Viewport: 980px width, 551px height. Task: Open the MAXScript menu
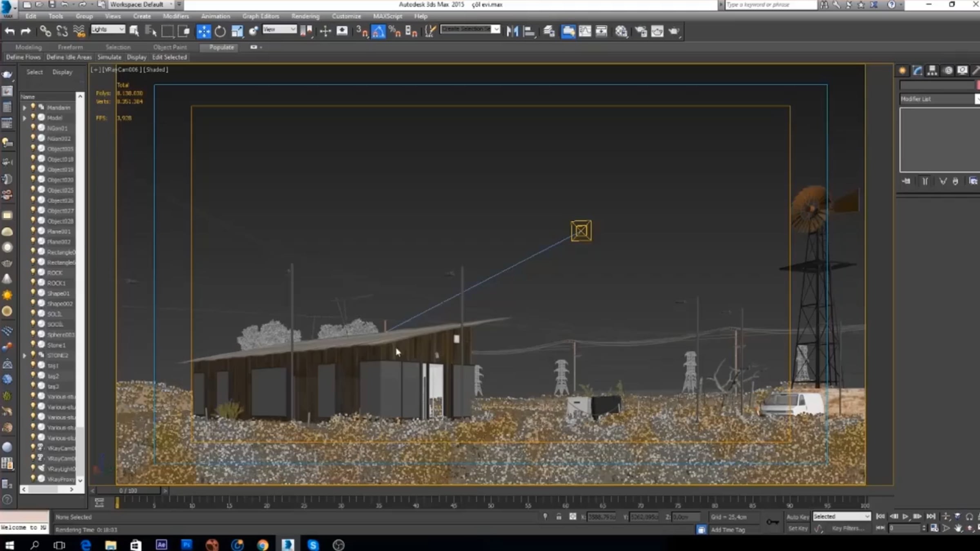[x=388, y=16]
